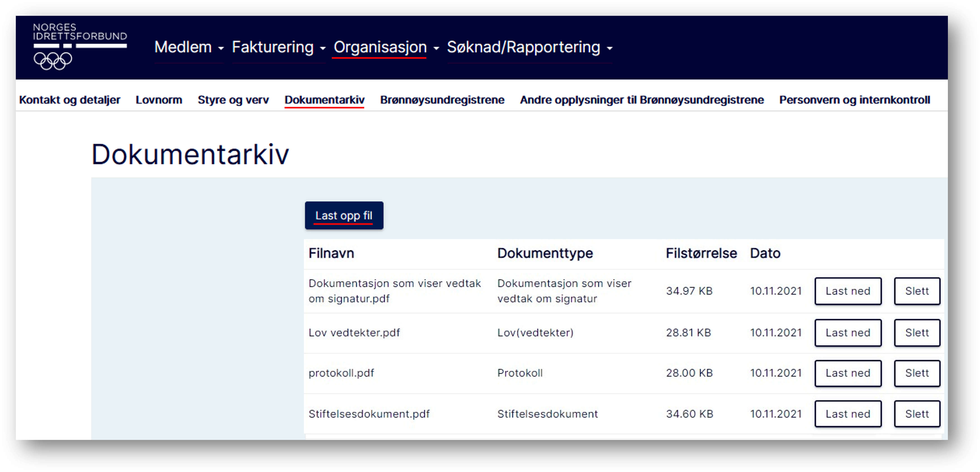Select file name protokoll.pdf
The width and height of the screenshot is (980, 472).
[341, 373]
